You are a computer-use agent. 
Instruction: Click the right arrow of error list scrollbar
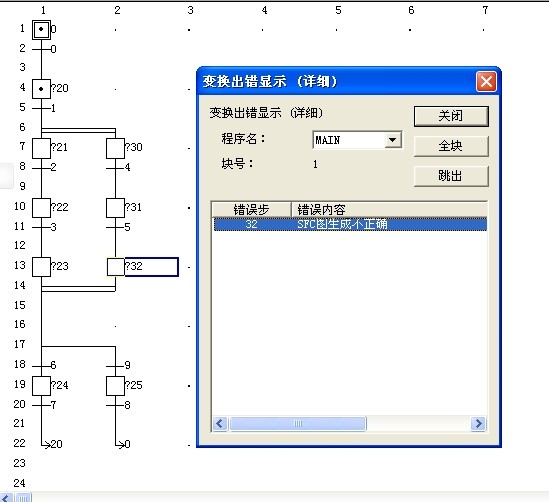pos(478,424)
